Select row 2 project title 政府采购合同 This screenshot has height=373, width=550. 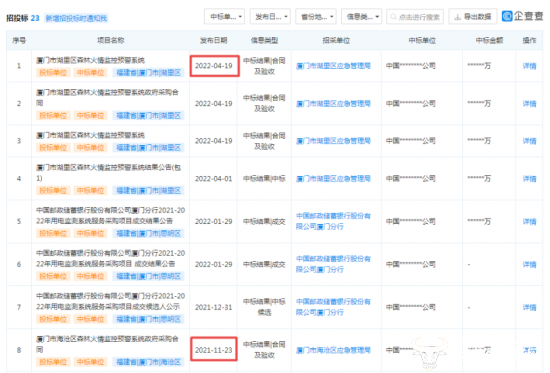pyautogui.click(x=107, y=98)
